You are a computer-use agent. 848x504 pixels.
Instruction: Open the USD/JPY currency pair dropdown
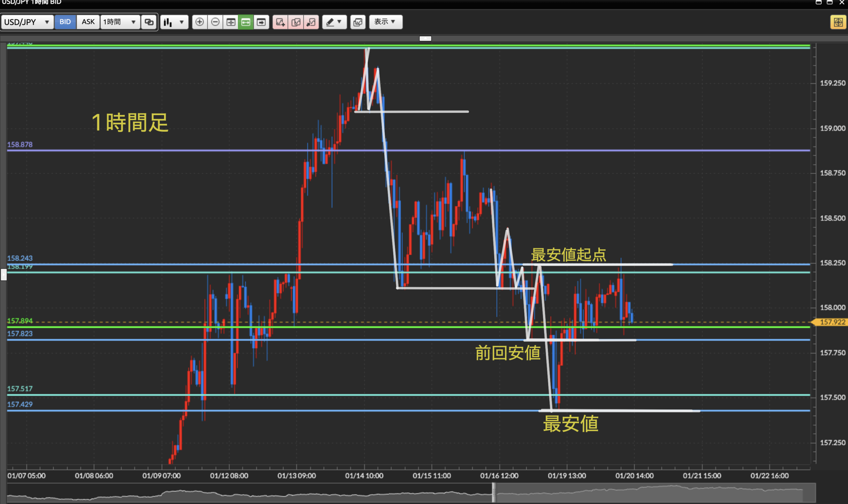27,22
